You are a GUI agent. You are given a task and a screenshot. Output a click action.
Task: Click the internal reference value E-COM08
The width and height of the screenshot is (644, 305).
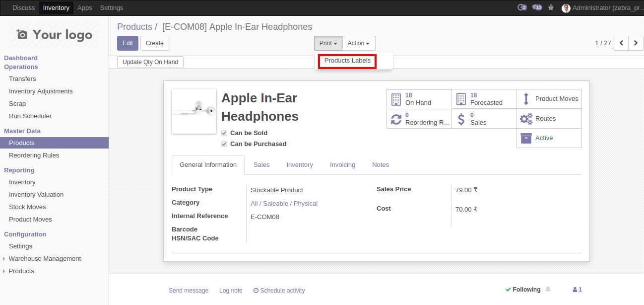click(265, 217)
